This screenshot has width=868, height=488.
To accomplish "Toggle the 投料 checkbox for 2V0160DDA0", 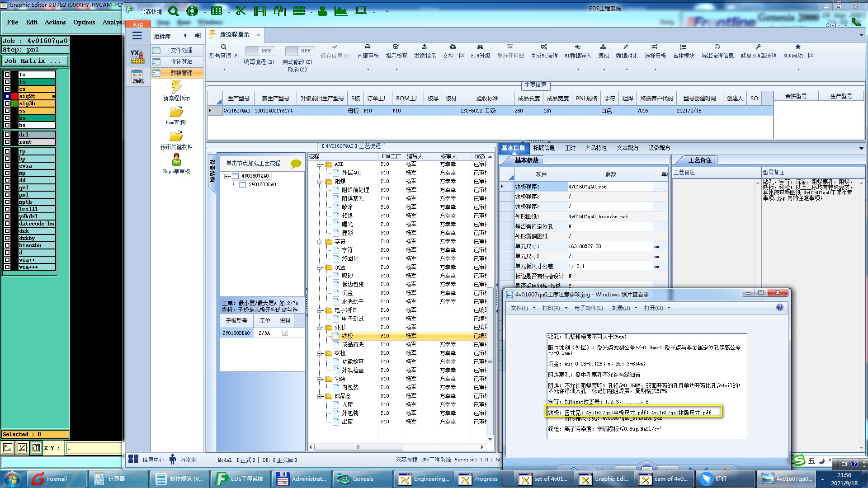I will (285, 333).
